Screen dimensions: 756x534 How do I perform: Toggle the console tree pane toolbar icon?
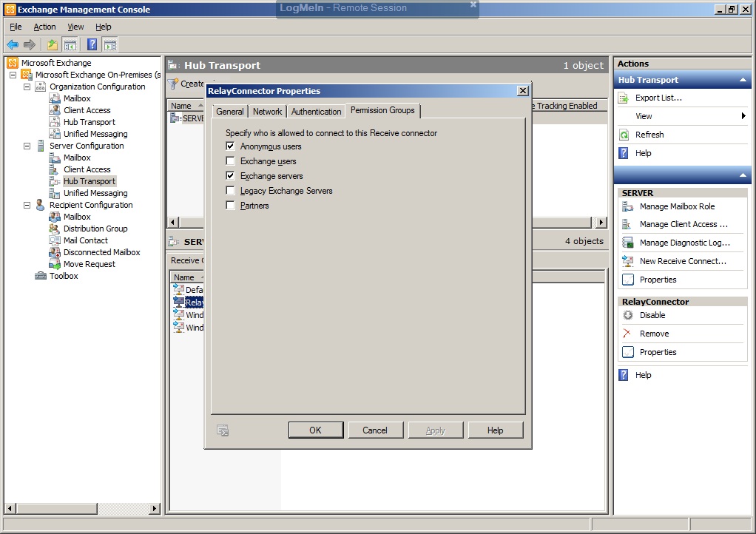[x=70, y=45]
